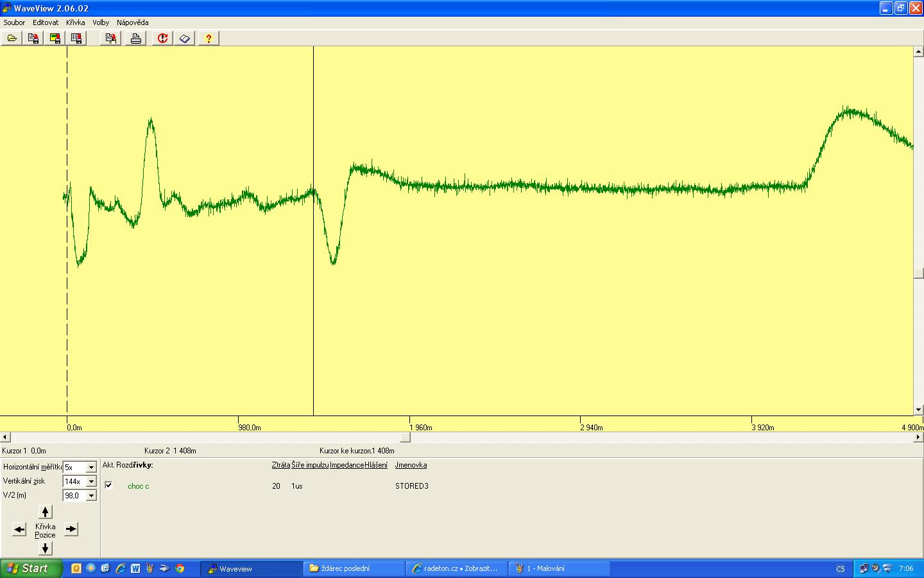Click the open book toolbar icon

coord(185,39)
